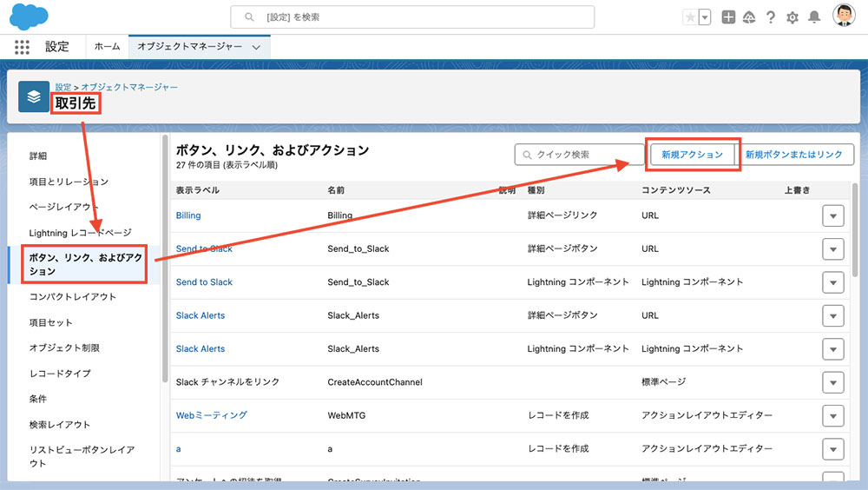Sort by the 表示ラベル column header
Image resolution: width=868 pixels, height=490 pixels.
tap(198, 190)
